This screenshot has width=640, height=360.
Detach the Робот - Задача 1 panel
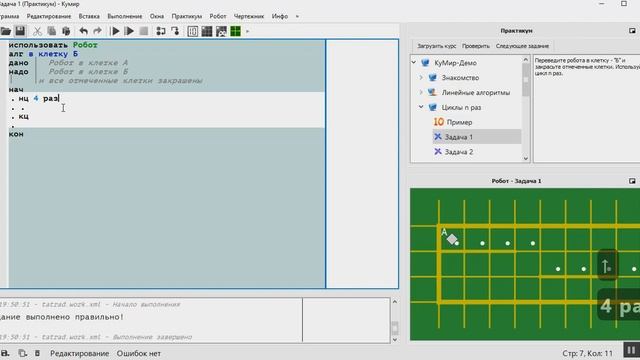click(x=632, y=181)
